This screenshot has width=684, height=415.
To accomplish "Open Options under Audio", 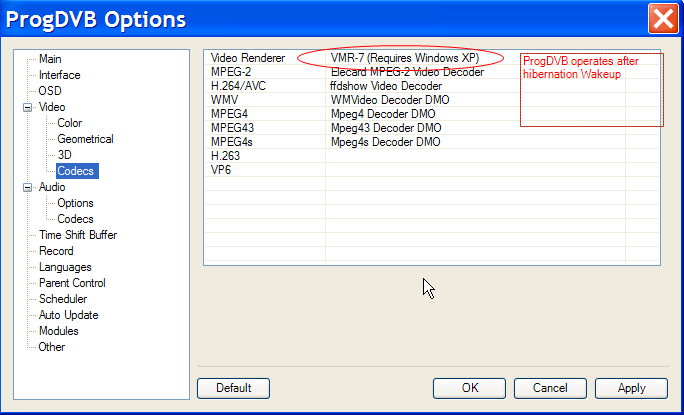I will [75, 203].
